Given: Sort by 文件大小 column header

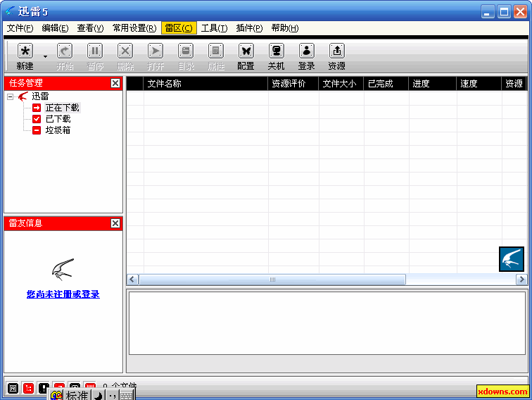Looking at the screenshot, I should (341, 84).
